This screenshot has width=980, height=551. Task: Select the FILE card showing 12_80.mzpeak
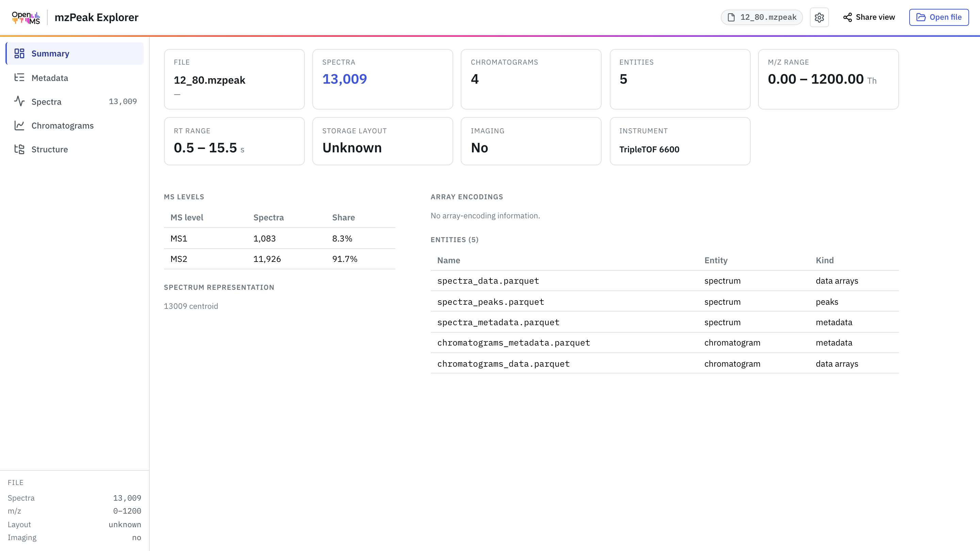[234, 79]
